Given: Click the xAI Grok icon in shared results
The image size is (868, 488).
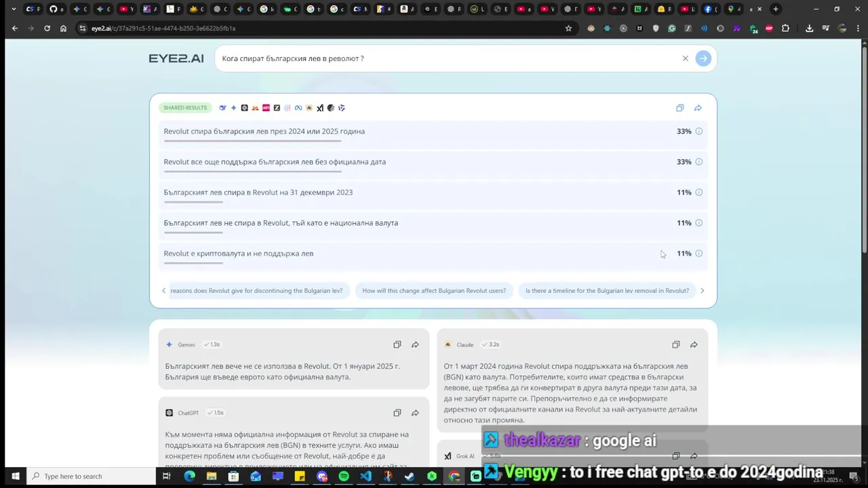Looking at the screenshot, I should (320, 108).
